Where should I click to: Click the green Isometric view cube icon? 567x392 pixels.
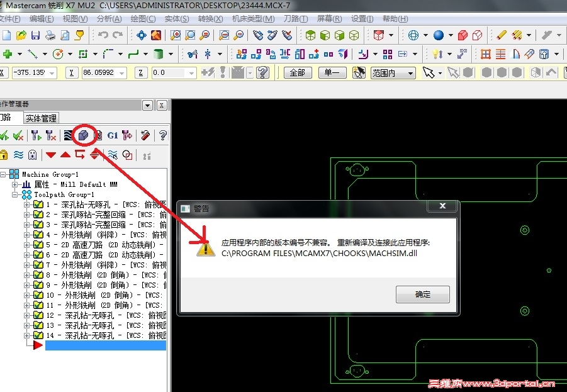311,35
